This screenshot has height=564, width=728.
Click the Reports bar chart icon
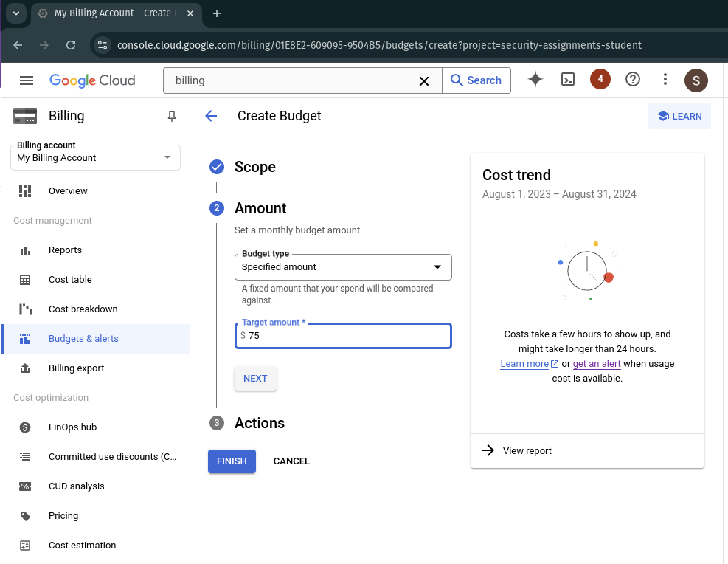click(25, 251)
